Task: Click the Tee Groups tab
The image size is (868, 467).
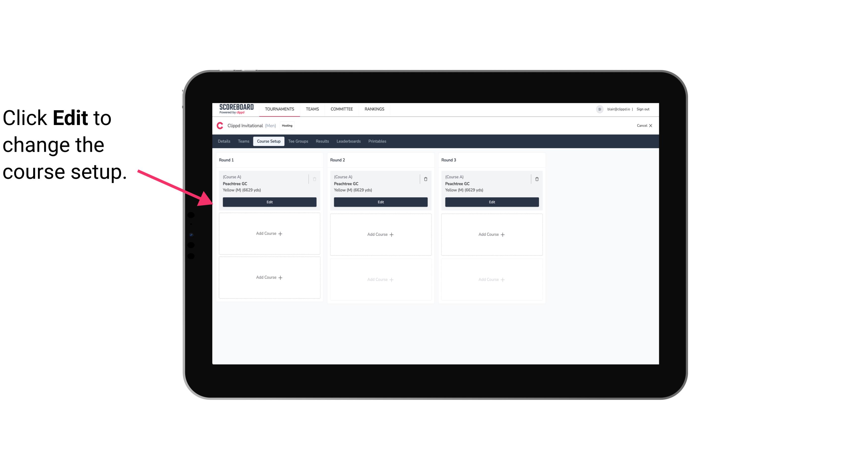Action: 298,141
